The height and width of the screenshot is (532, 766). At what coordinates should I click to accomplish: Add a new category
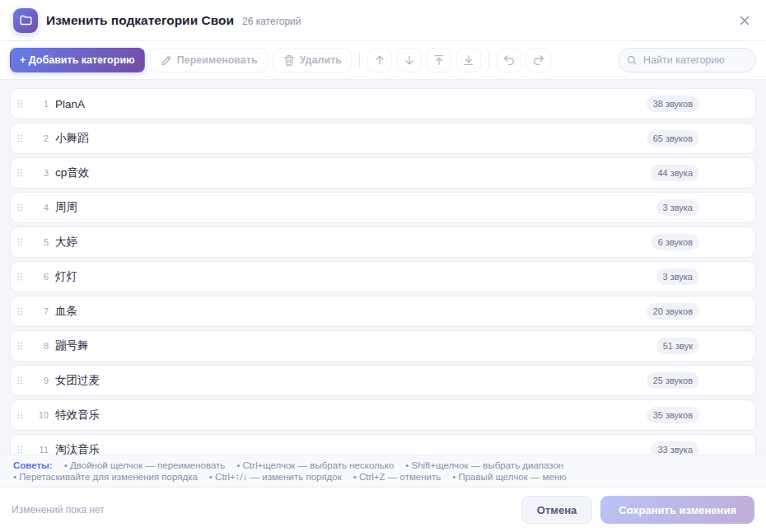click(77, 60)
